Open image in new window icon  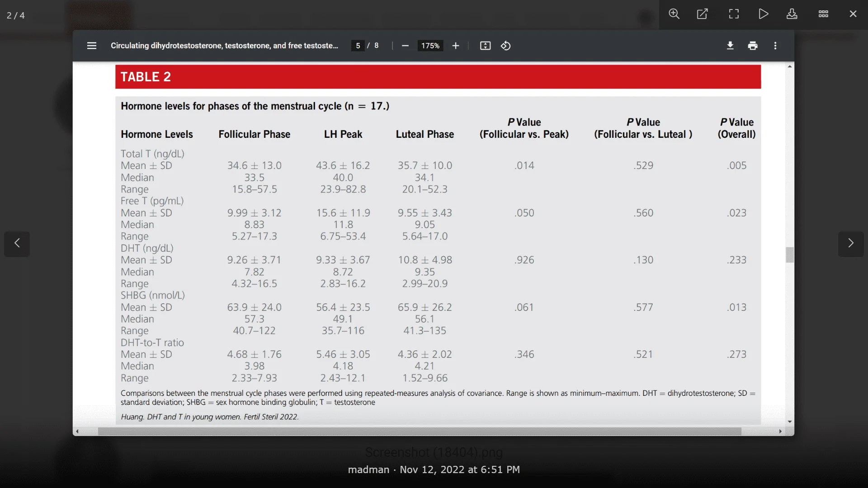click(702, 14)
